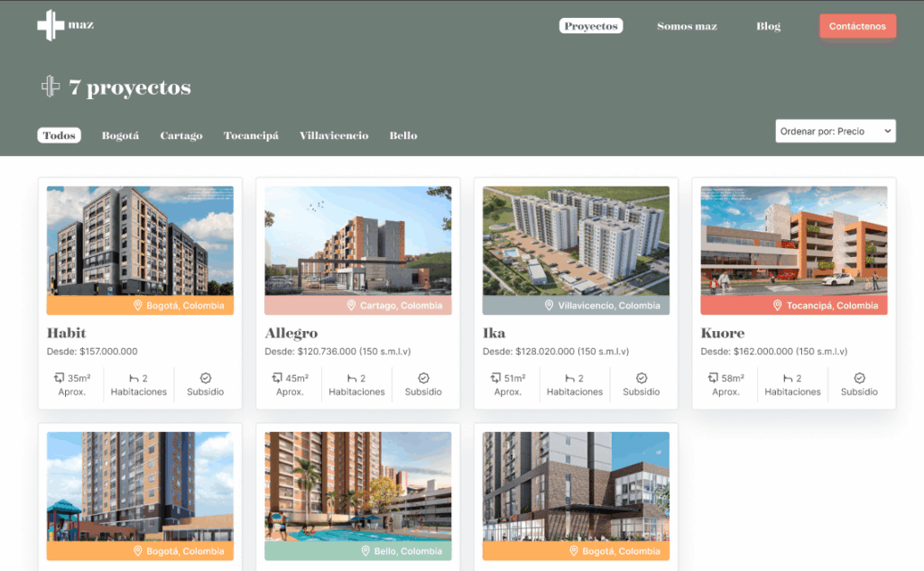
Task: Click the bed icon on Allegro card
Action: [x=350, y=378]
